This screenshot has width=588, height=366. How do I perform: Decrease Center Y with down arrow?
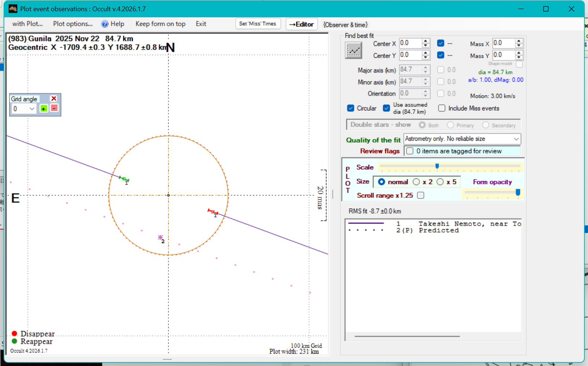pyautogui.click(x=426, y=58)
